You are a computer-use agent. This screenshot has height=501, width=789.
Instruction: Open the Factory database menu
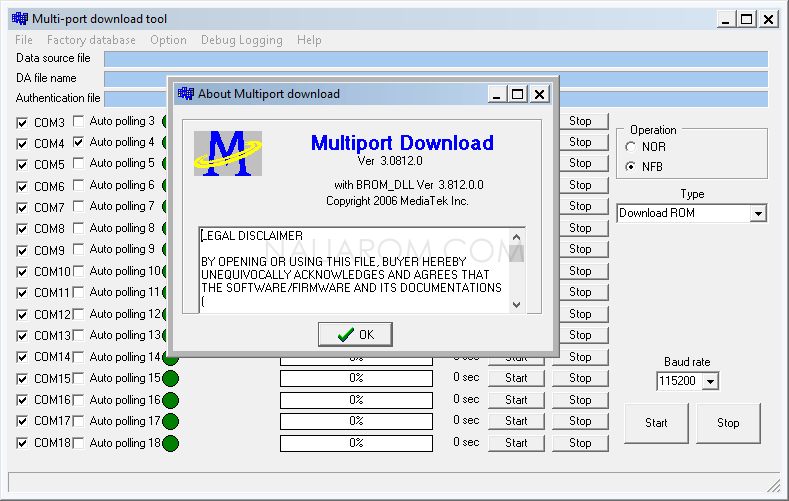click(91, 40)
